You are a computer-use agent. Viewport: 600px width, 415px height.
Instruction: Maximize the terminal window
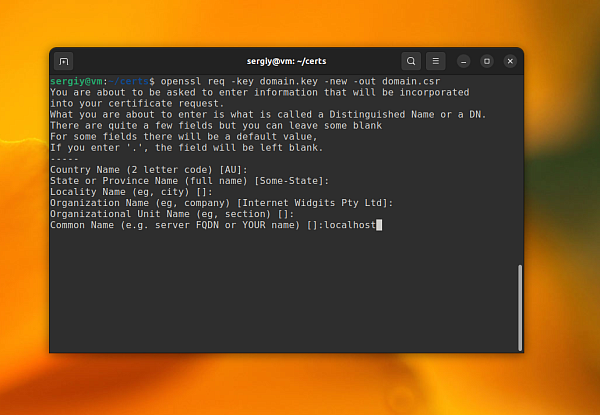(487, 61)
